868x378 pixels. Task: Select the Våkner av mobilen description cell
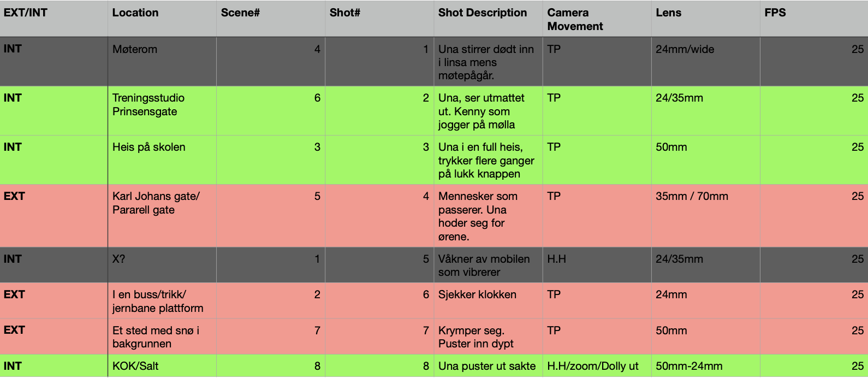click(488, 265)
